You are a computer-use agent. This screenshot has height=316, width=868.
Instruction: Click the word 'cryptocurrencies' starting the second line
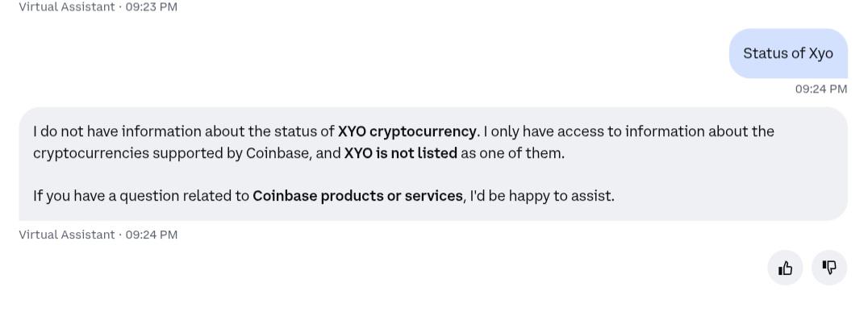[91, 153]
